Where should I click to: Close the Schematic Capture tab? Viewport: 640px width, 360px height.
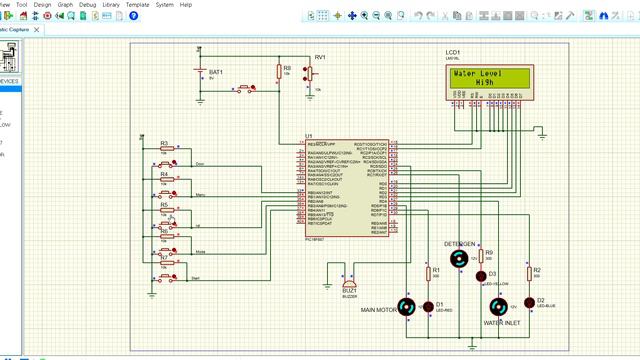pos(37,30)
